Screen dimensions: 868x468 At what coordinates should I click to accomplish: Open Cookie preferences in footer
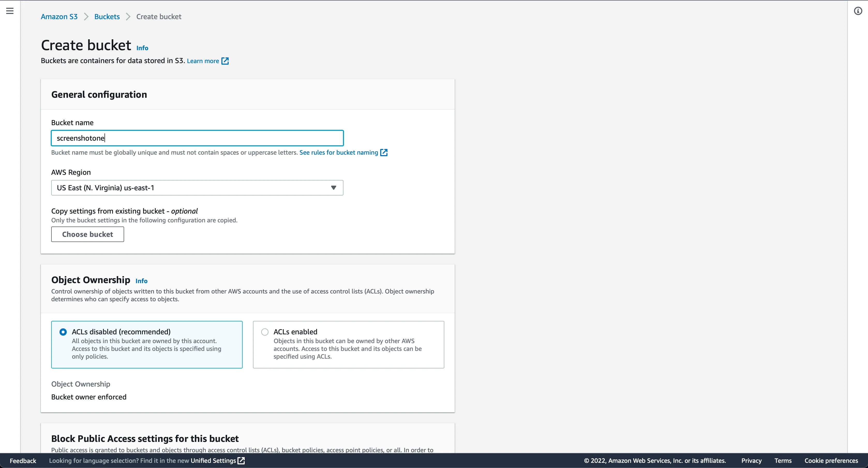coord(831,461)
